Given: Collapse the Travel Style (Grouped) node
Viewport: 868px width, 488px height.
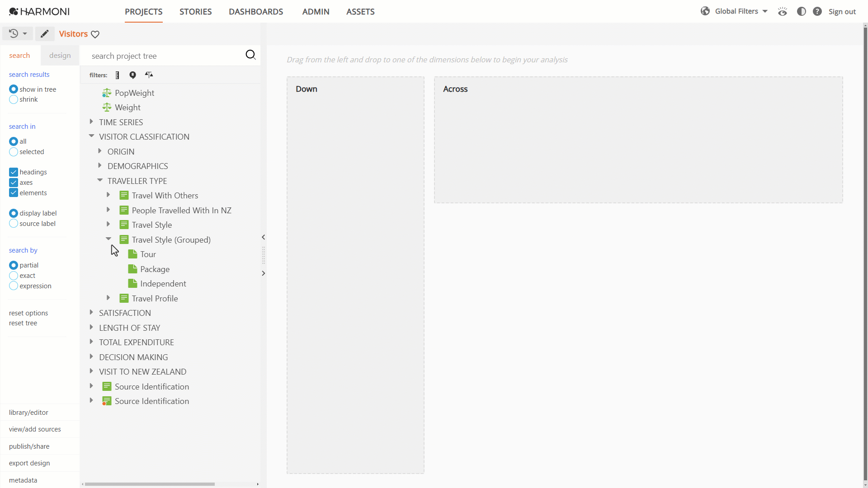Looking at the screenshot, I should click(x=108, y=239).
